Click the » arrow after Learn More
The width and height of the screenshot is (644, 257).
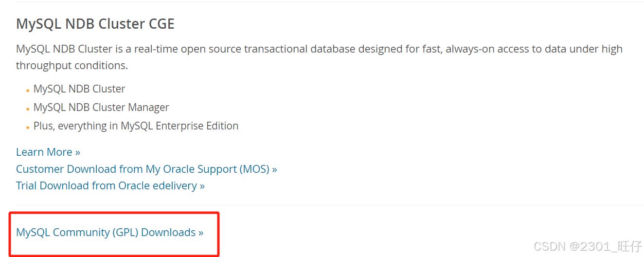coord(77,152)
